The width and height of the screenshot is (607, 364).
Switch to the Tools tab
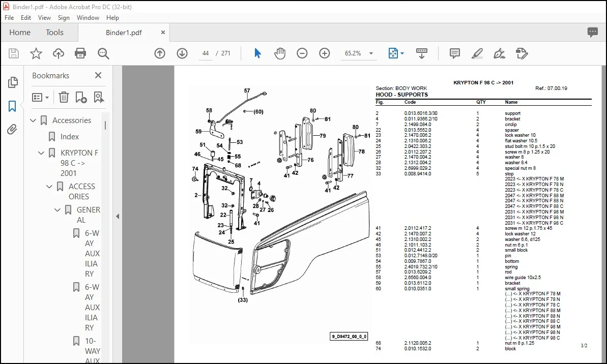pos(54,33)
